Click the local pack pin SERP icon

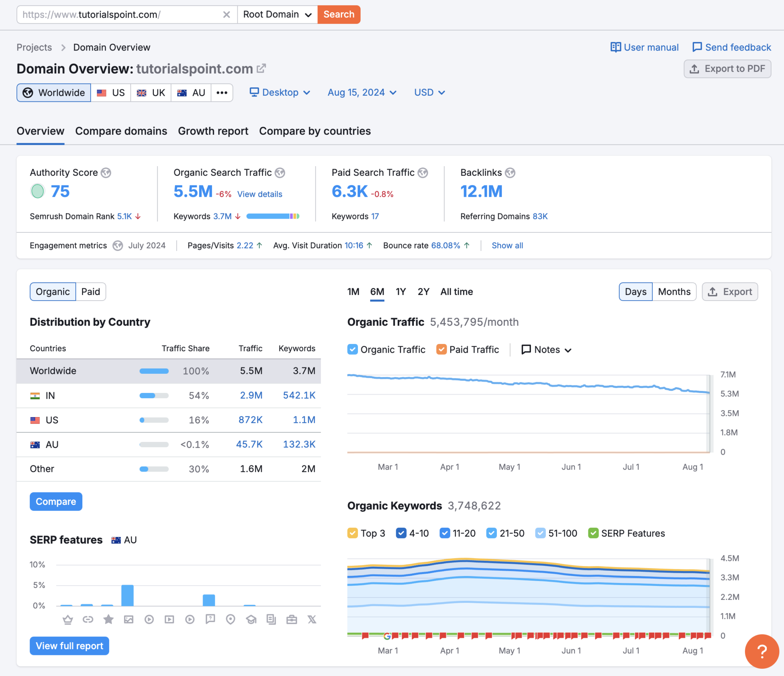pyautogui.click(x=230, y=619)
